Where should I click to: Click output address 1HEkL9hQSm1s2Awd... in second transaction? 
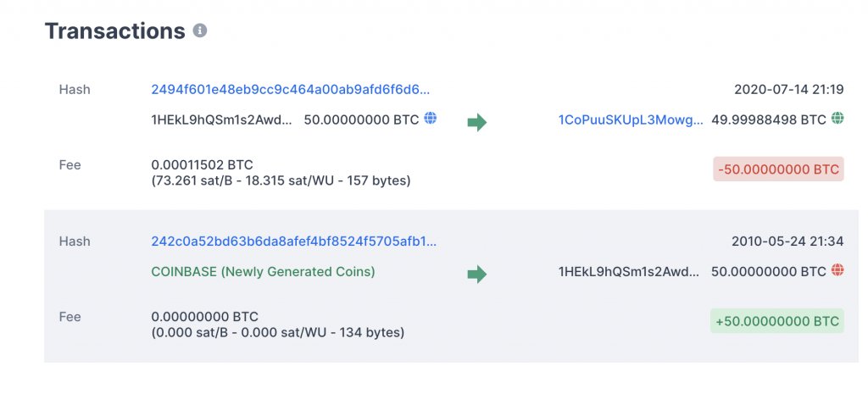(x=630, y=272)
